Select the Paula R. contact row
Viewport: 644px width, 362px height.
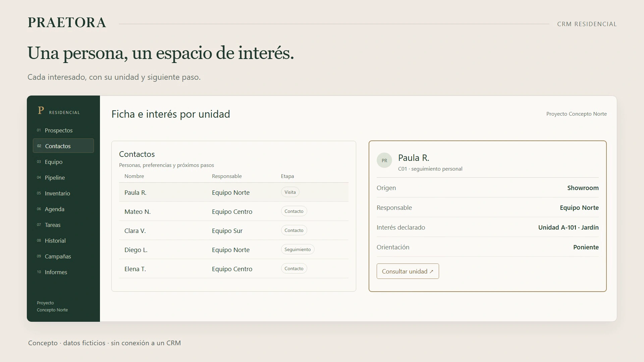pos(234,192)
